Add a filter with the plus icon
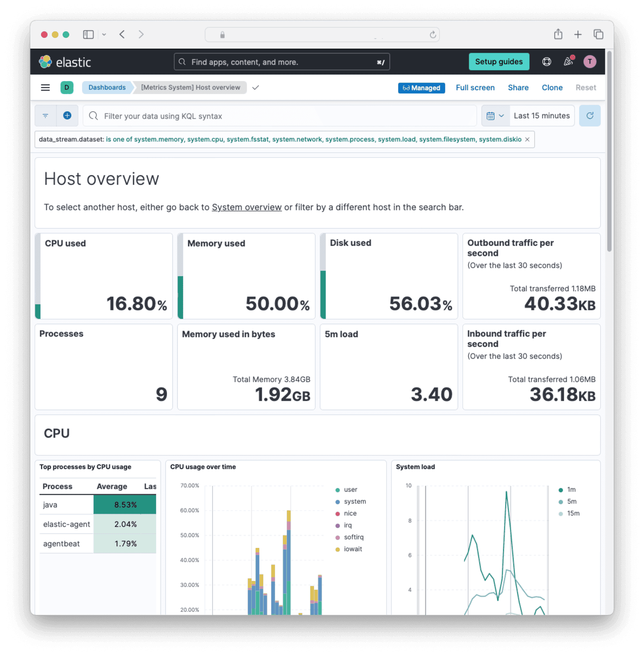This screenshot has height=655, width=644. [x=67, y=116]
